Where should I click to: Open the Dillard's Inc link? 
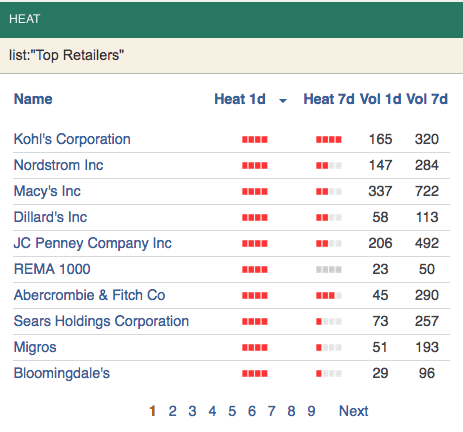[x=50, y=217]
